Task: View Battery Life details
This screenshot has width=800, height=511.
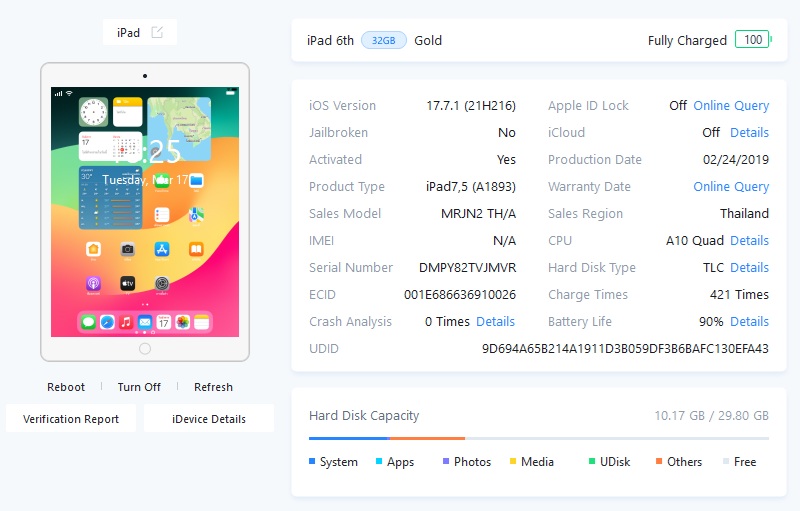Action: tap(749, 322)
